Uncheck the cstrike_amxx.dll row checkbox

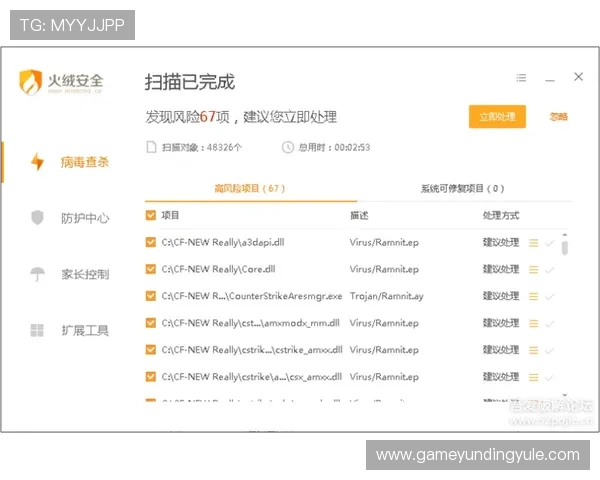coord(151,350)
